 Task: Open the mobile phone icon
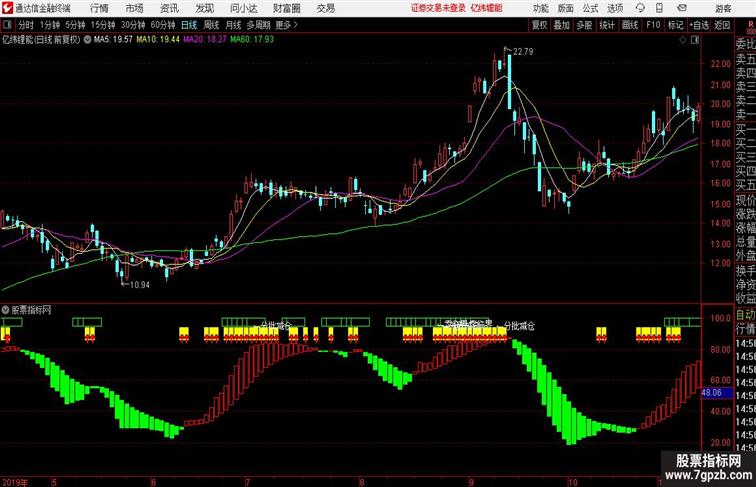660,8
